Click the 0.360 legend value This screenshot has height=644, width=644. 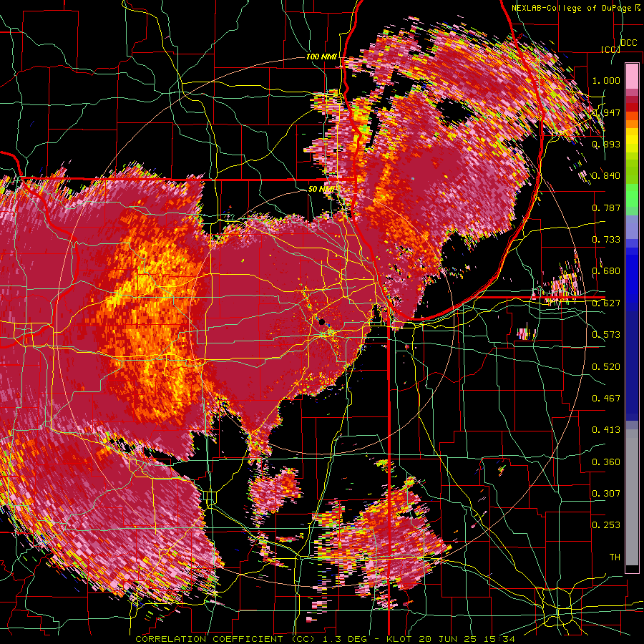(606, 462)
